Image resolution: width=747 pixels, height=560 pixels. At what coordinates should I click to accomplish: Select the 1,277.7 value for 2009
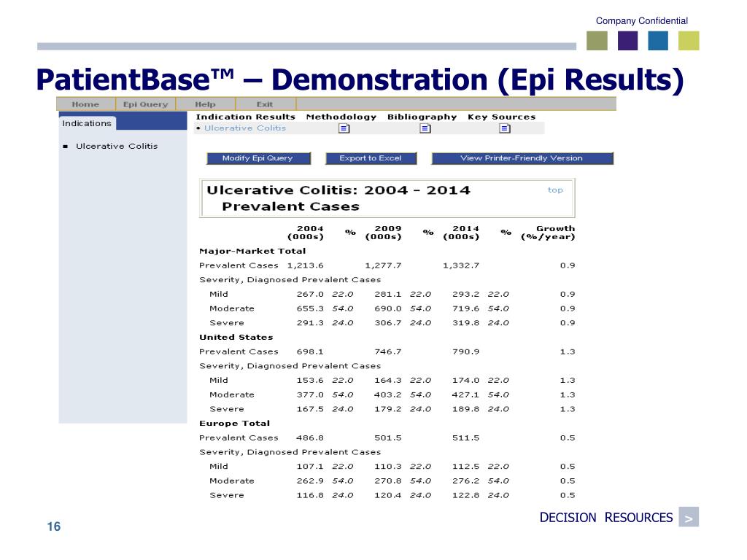[x=383, y=265]
